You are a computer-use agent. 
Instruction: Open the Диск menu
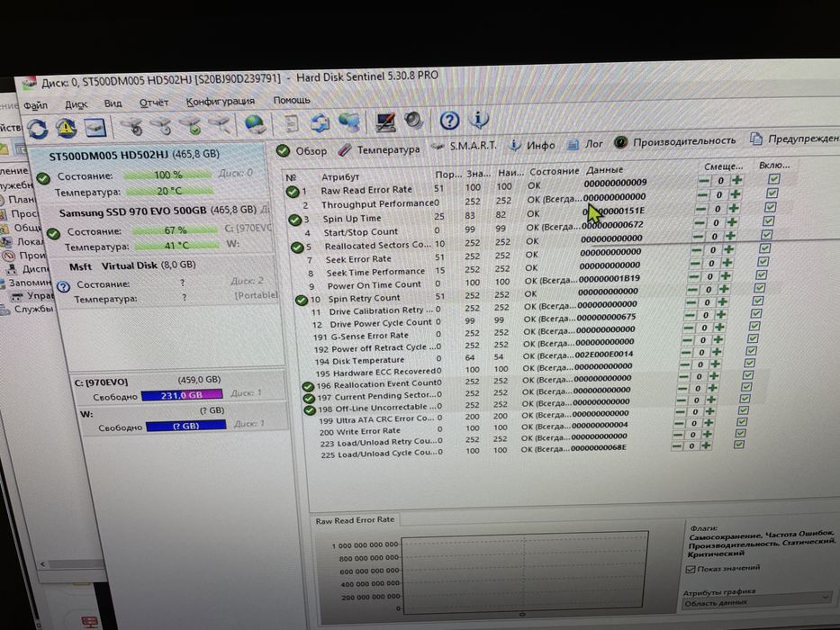76,104
